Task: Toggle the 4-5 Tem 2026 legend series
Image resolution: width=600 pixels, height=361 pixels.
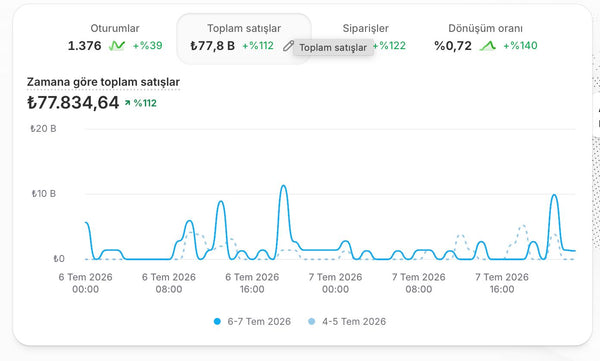Action: click(347, 322)
